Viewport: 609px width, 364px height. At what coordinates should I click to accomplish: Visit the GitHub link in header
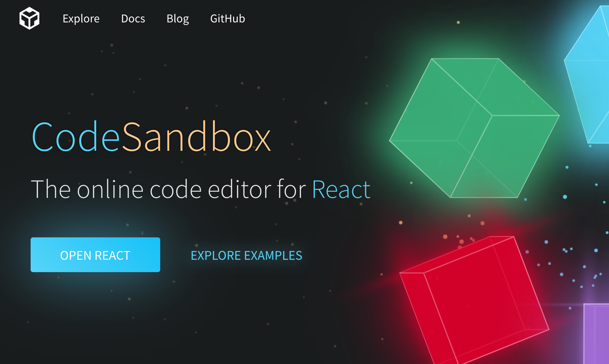227,19
